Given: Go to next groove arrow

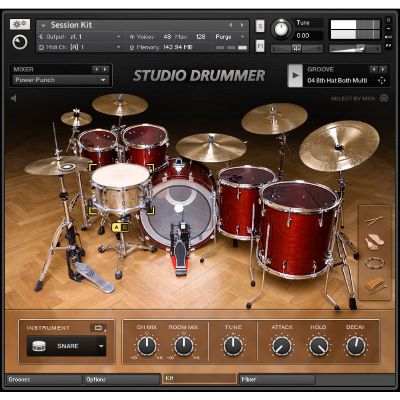Looking at the screenshot, I should (383, 69).
